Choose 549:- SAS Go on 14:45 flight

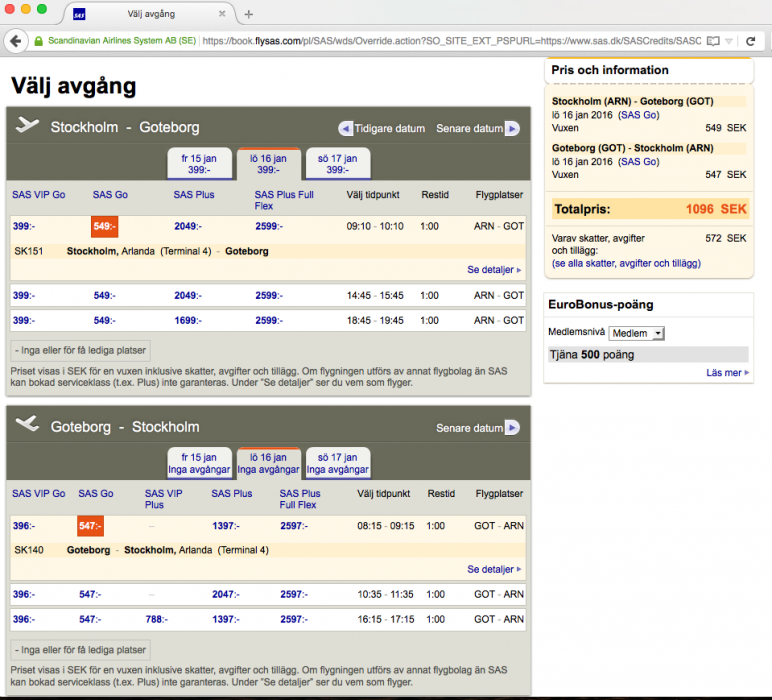[104, 296]
